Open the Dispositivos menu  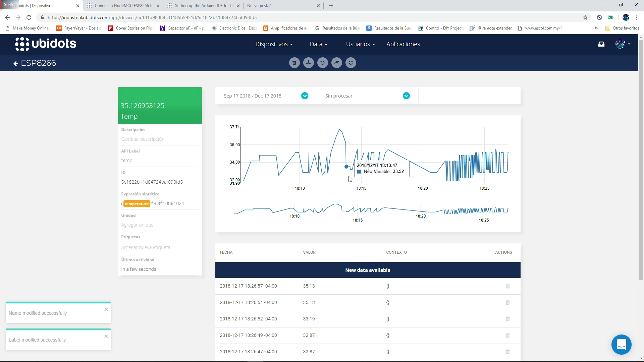pyautogui.click(x=274, y=44)
